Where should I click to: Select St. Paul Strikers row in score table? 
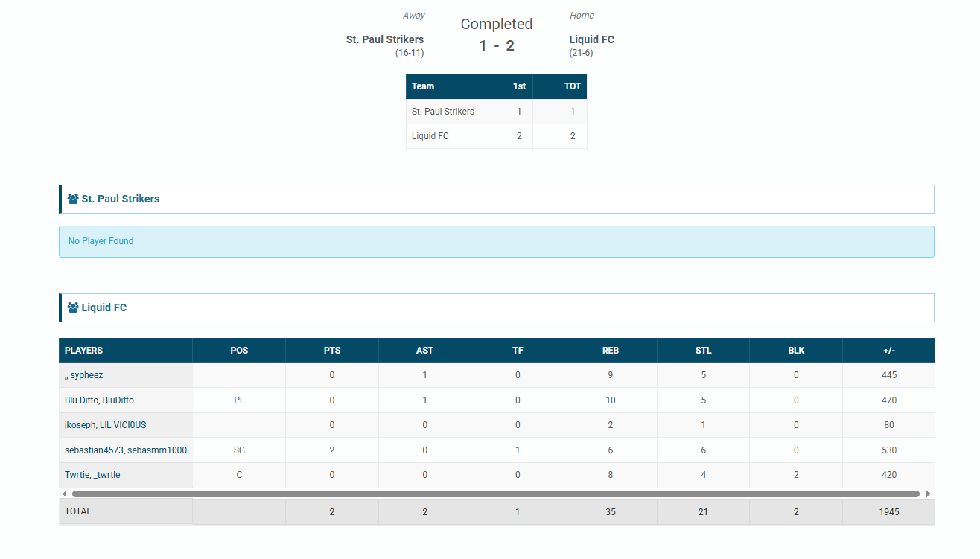click(443, 112)
